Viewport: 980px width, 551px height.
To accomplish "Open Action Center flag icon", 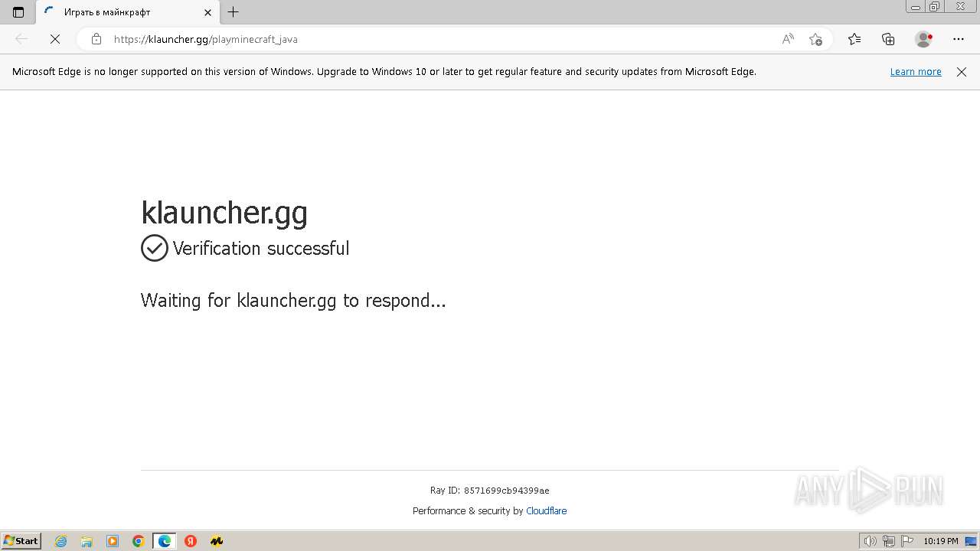I will click(906, 541).
